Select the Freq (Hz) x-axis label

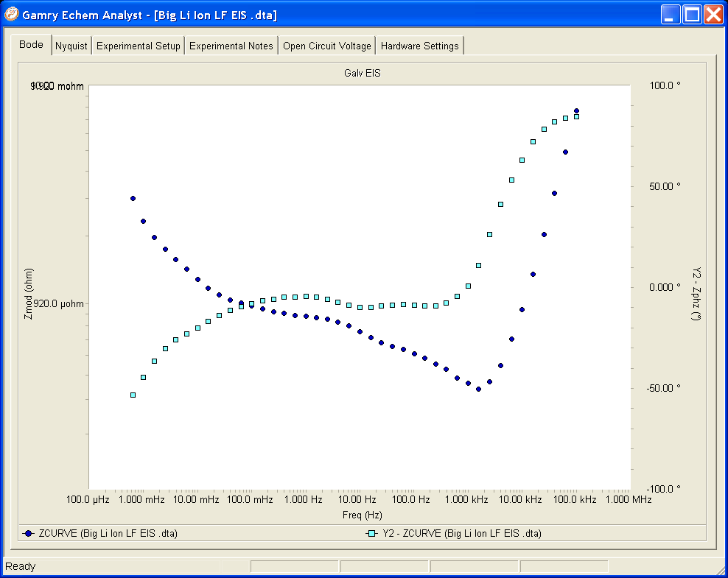pyautogui.click(x=363, y=515)
